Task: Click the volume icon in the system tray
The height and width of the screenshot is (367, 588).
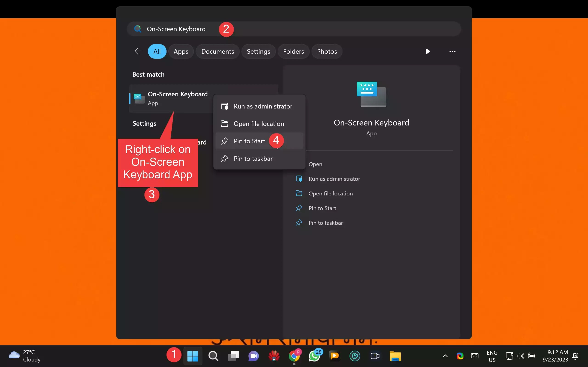Action: click(520, 356)
